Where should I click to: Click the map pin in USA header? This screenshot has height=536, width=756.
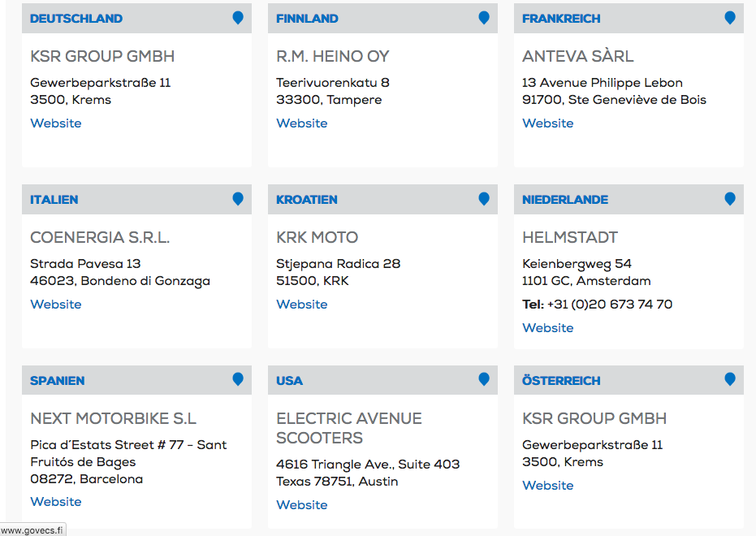point(484,379)
